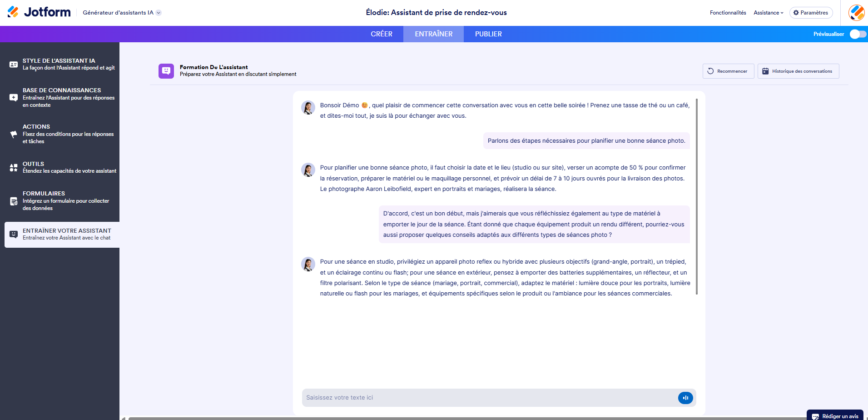Click the assistant avatar beside greeting message
The width and height of the screenshot is (868, 420).
click(308, 108)
